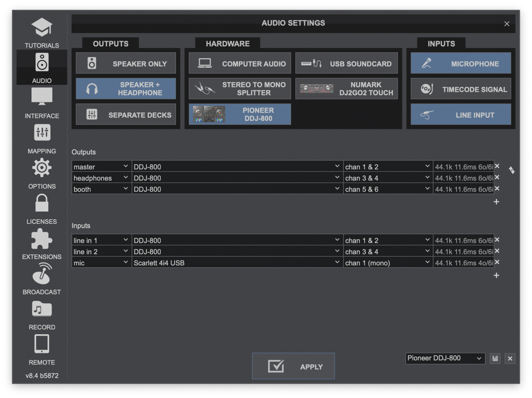Open line in 1 row DDJ-800 device dropdown
532x398 pixels.
pos(237,240)
